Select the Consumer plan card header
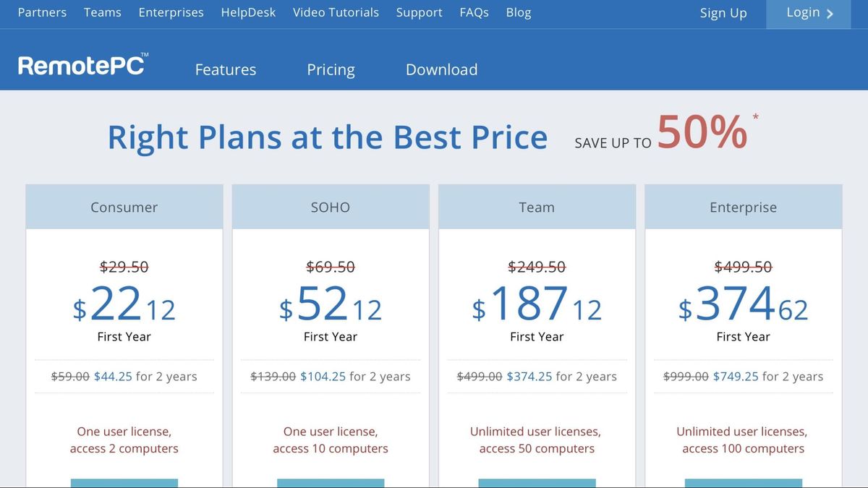868x488 pixels. tap(124, 207)
